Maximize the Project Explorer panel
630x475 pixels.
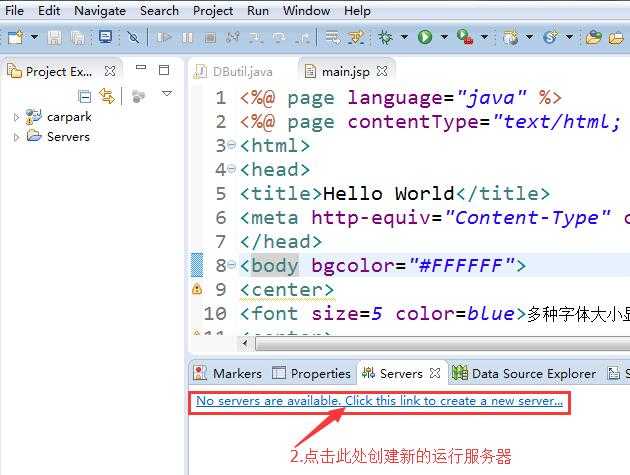[x=164, y=70]
